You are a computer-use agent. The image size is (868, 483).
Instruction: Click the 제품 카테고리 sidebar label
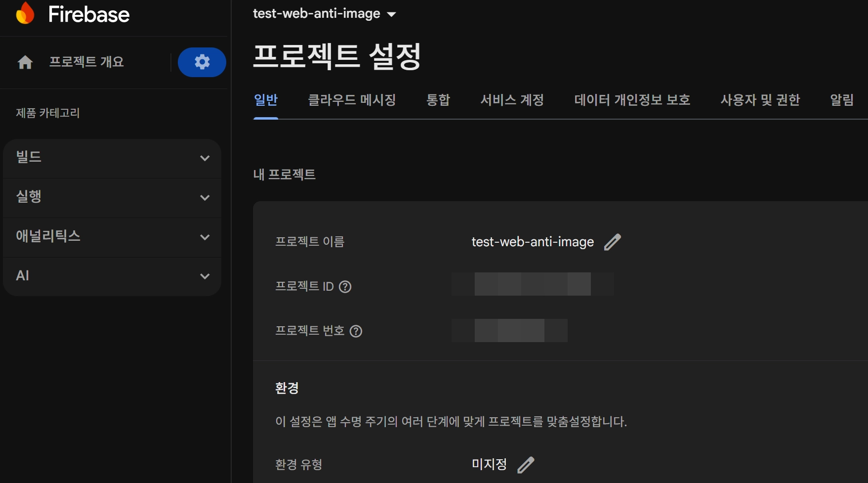pos(48,113)
